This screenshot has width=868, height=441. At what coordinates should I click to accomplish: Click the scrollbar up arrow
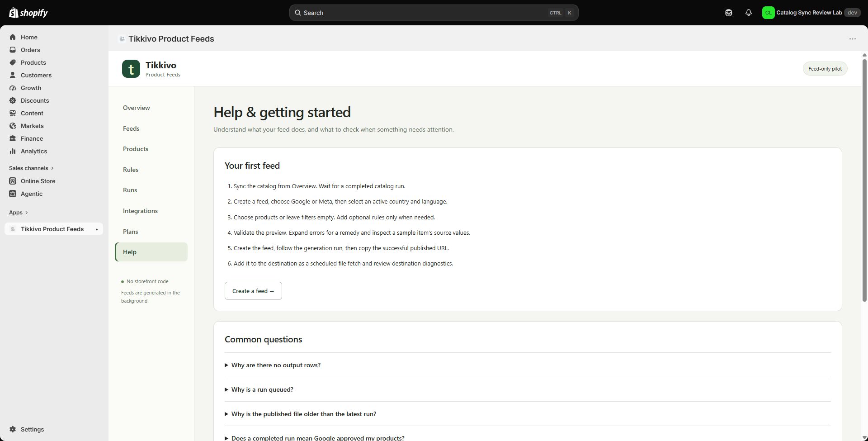coord(864,55)
